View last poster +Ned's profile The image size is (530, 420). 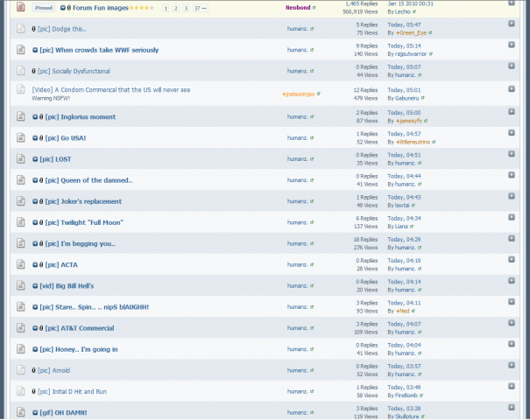coord(402,311)
